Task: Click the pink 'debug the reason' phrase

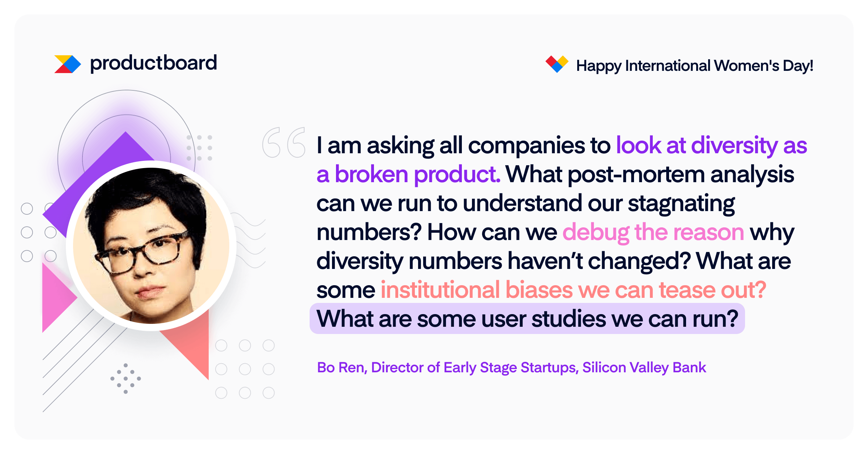Action: pyautogui.click(x=653, y=232)
